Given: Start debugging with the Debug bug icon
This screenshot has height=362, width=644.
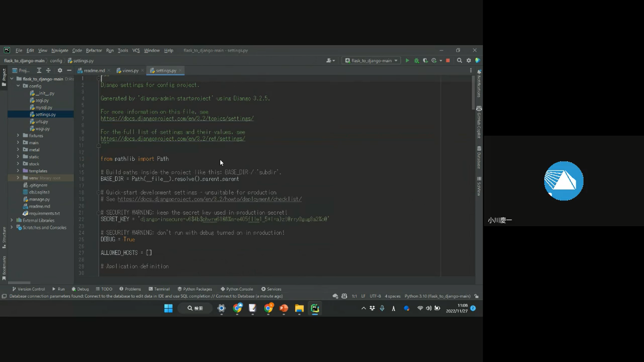Looking at the screenshot, I should pos(417,61).
